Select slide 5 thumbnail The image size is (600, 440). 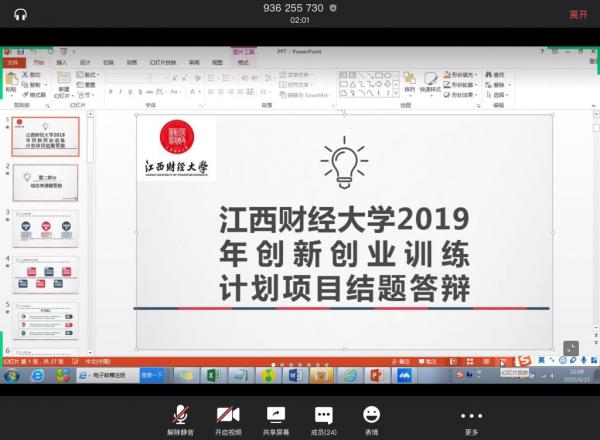pos(46,321)
